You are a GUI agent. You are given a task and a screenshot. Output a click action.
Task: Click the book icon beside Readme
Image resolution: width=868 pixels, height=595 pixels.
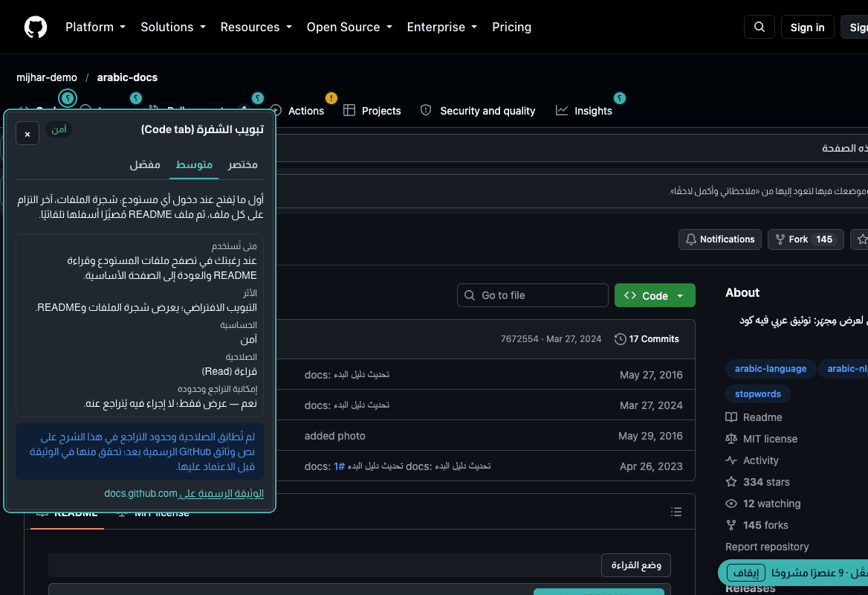click(731, 417)
